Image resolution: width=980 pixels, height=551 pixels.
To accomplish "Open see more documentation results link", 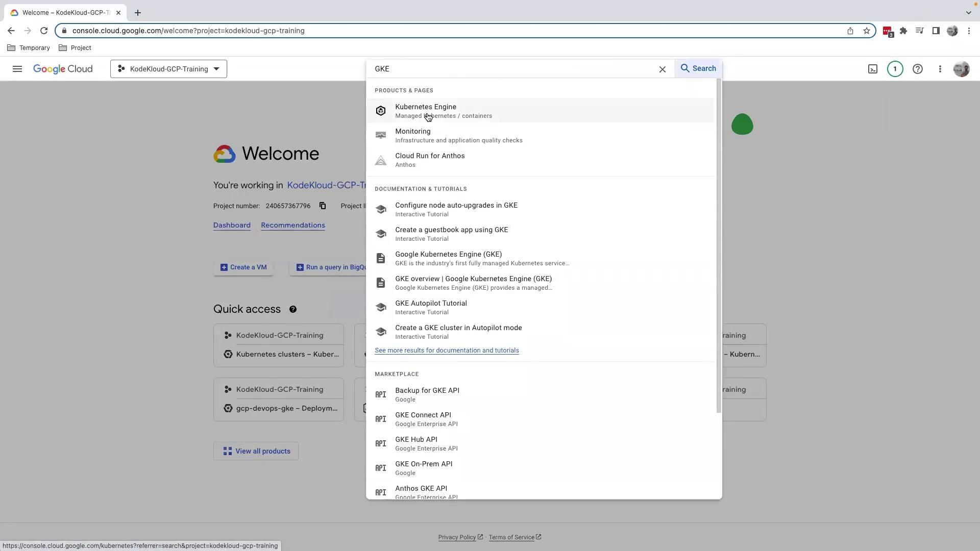I will click(x=447, y=350).
